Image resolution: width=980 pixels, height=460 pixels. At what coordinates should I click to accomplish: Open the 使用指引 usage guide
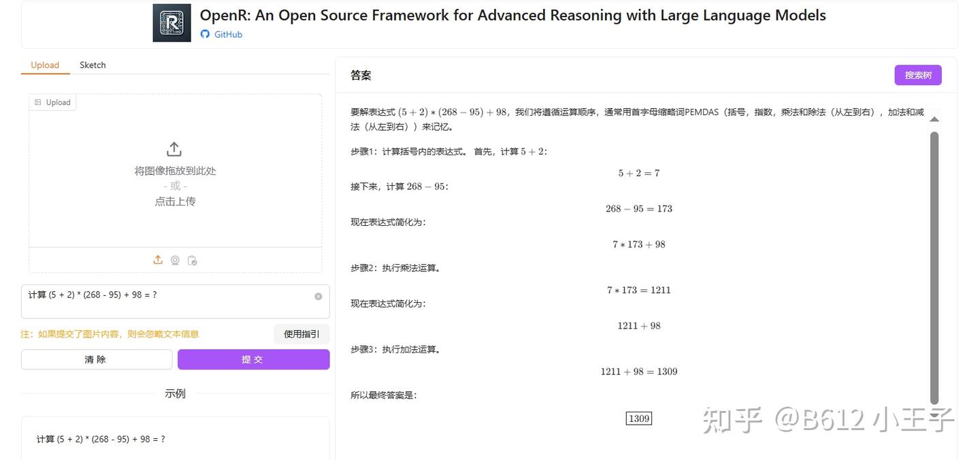pos(301,333)
